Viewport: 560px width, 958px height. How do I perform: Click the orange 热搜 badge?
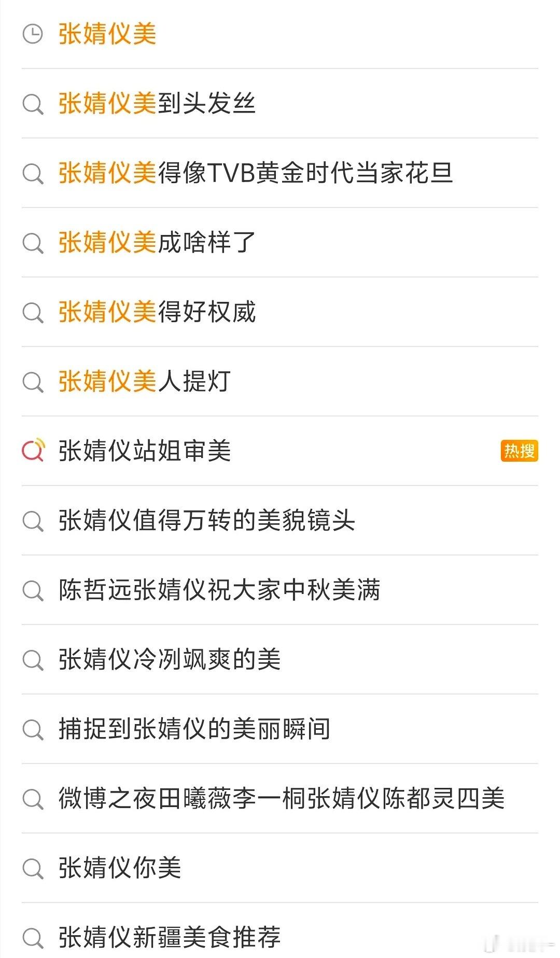(519, 451)
